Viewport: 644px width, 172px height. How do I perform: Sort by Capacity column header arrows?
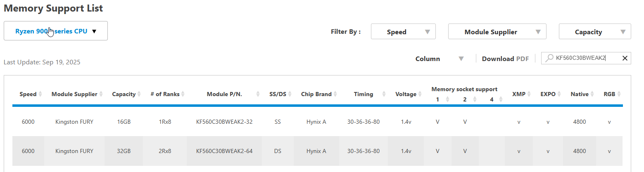[x=139, y=94]
